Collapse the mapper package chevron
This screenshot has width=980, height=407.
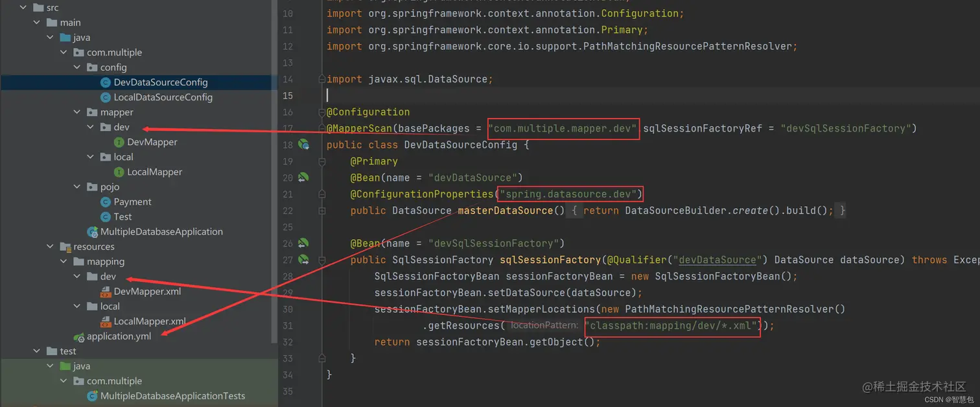click(77, 112)
